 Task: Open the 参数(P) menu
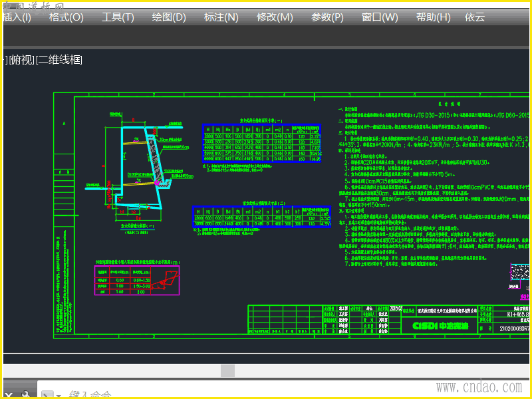[327, 17]
